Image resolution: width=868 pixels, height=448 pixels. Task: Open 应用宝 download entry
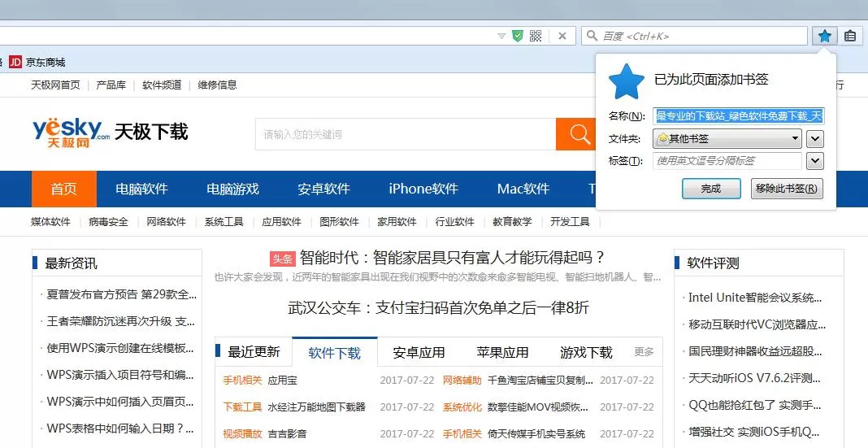(282, 381)
